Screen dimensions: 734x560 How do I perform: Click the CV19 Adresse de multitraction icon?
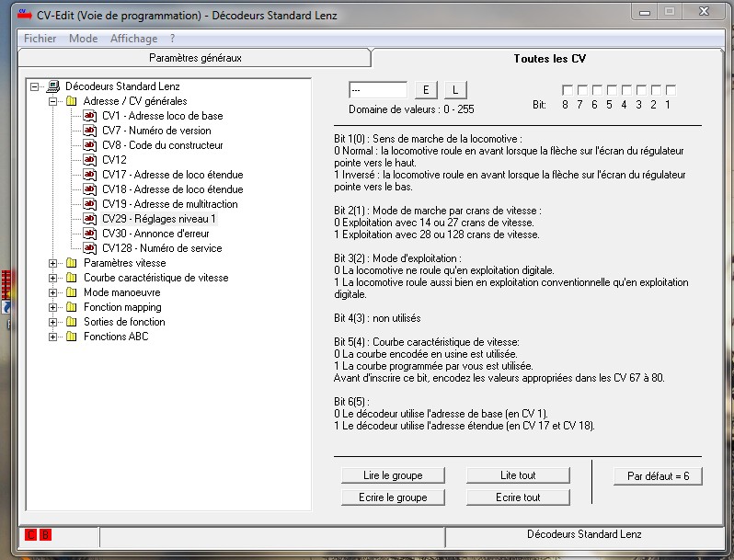(89, 204)
